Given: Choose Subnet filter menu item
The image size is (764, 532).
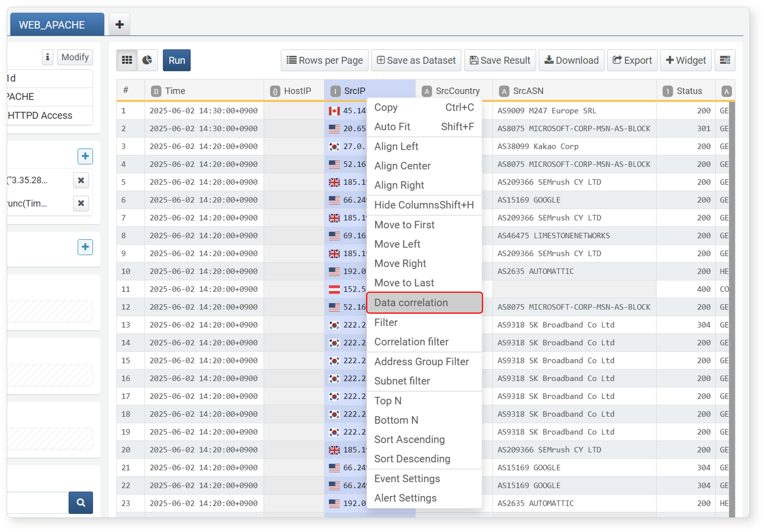Looking at the screenshot, I should pos(424,381).
